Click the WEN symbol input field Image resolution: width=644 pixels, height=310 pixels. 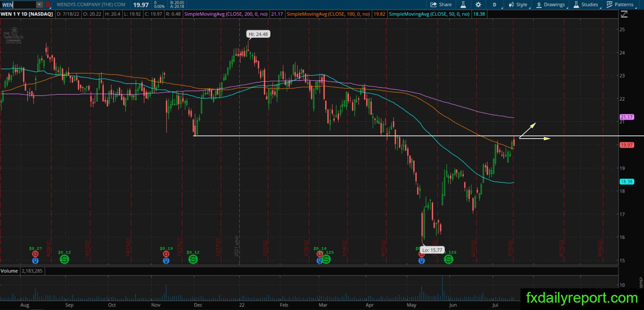(x=19, y=4)
